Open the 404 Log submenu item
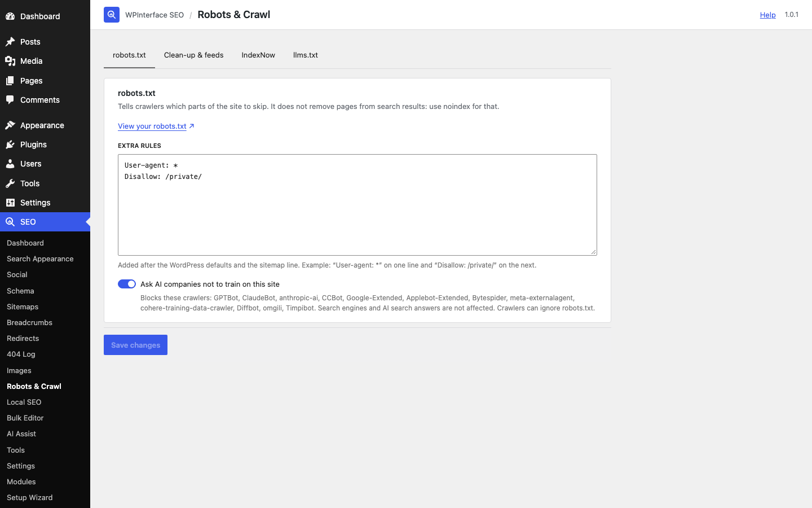 (x=21, y=354)
